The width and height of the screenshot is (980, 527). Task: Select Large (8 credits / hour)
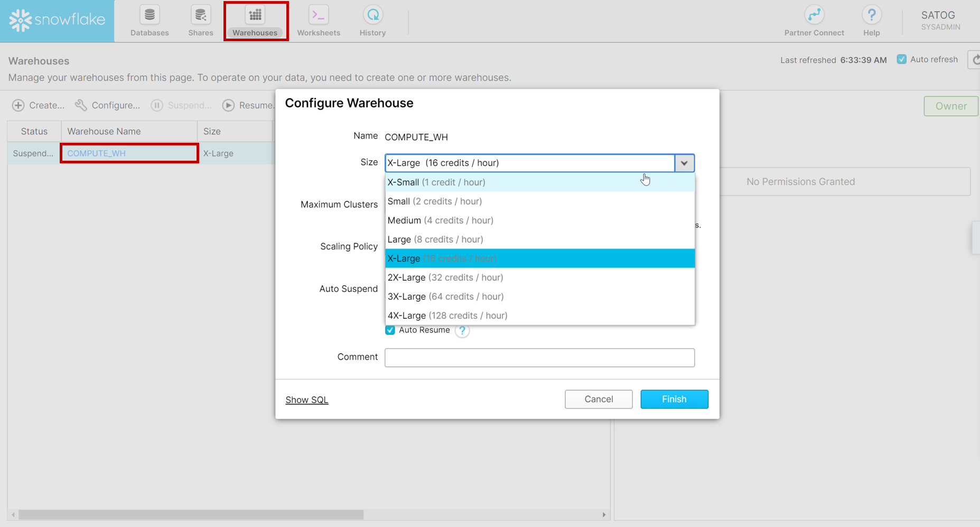click(x=540, y=239)
